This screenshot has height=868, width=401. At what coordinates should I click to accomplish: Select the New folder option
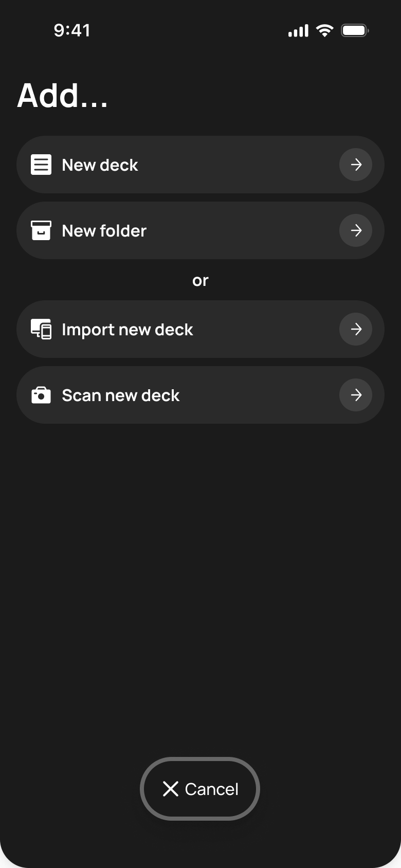click(x=200, y=230)
